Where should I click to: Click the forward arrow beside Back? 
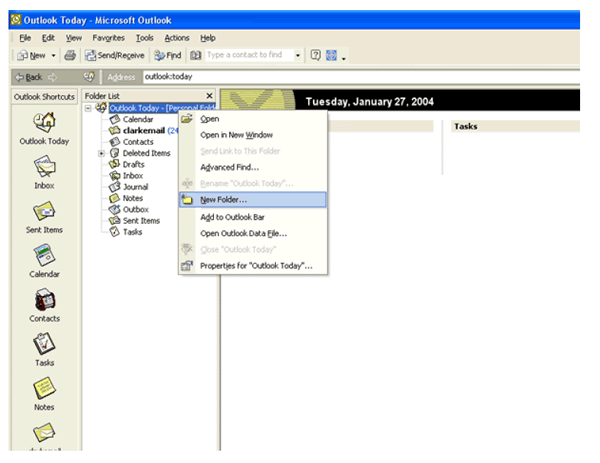point(52,77)
